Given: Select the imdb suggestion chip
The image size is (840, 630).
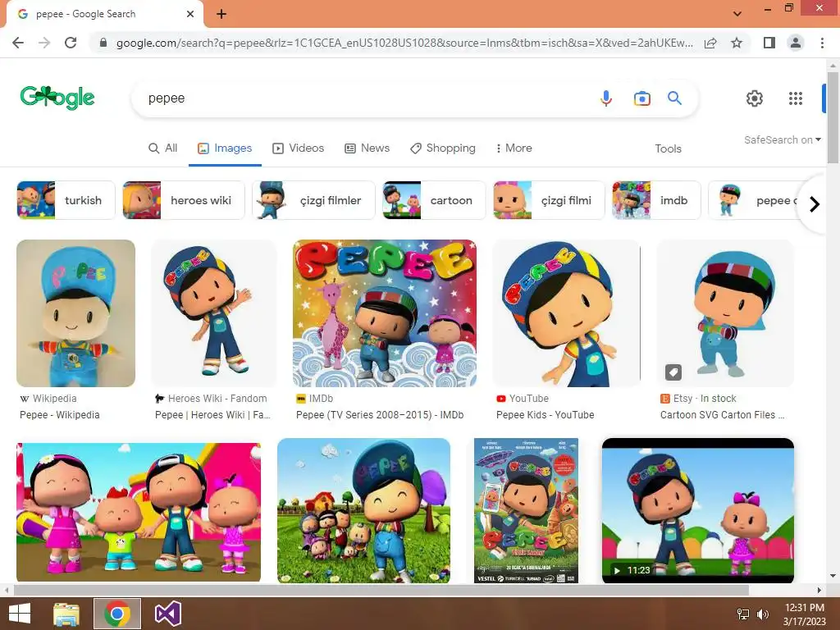Looking at the screenshot, I should click(656, 200).
